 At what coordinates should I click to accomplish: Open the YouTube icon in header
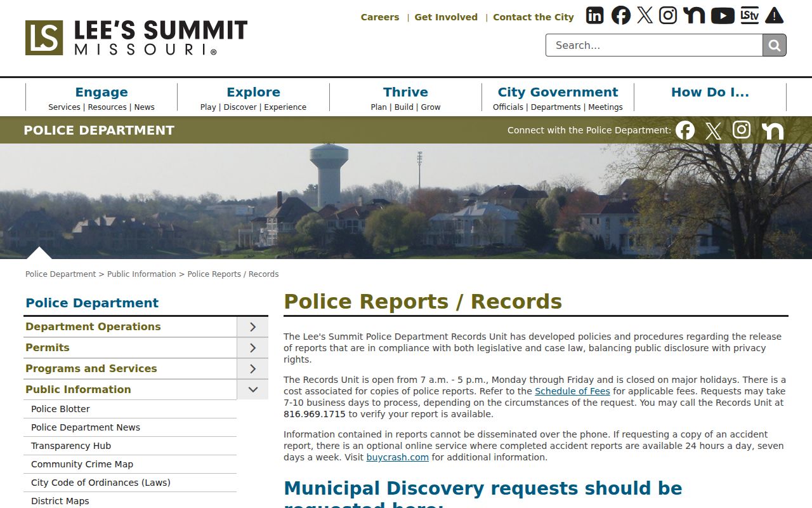[723, 15]
